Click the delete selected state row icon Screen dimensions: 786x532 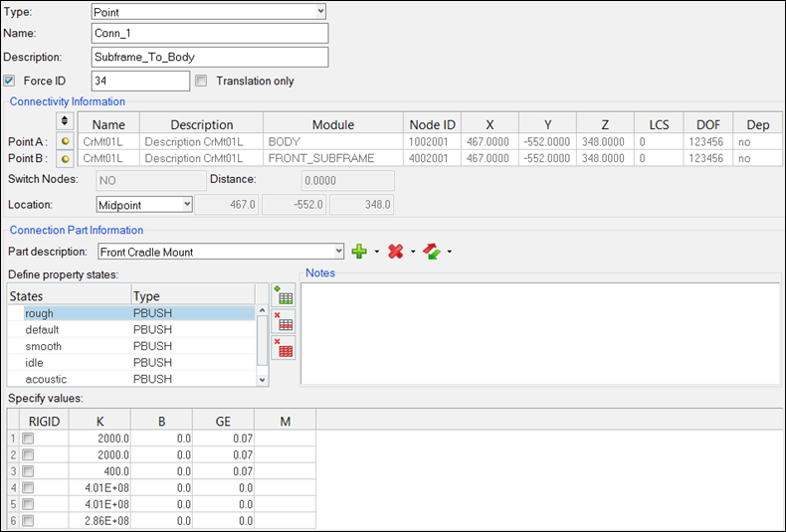pyautogui.click(x=285, y=321)
